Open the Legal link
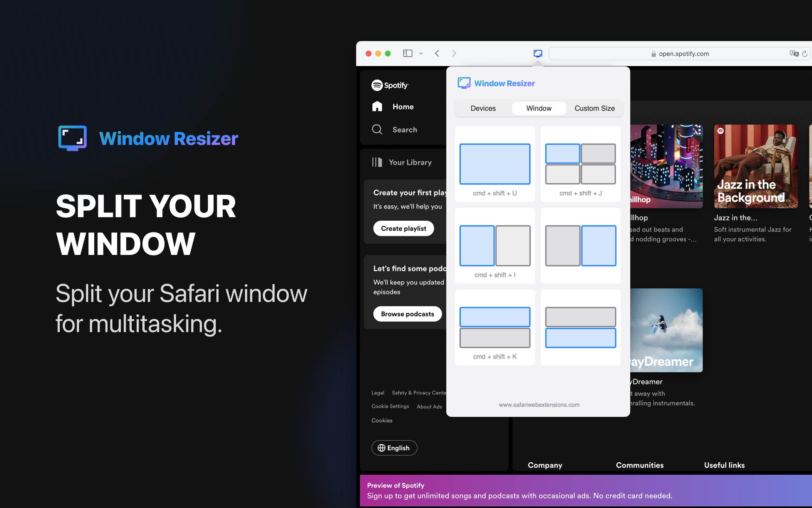 377,393
